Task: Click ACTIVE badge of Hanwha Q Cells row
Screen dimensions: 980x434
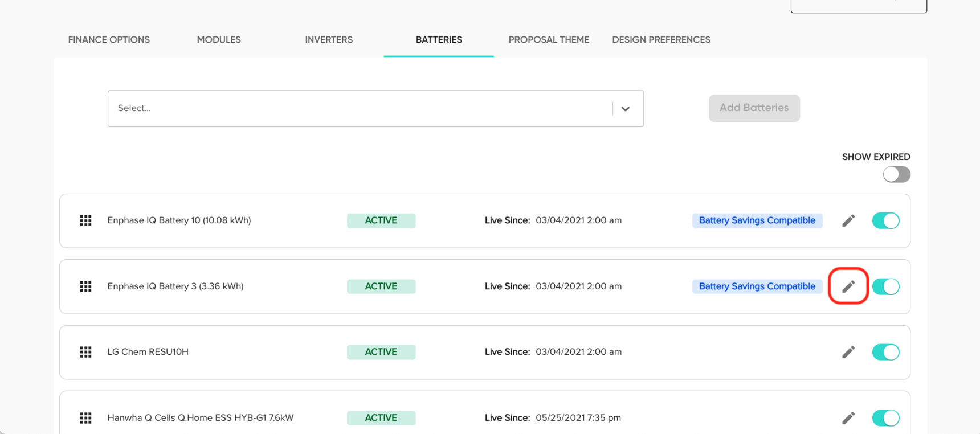Action: pyautogui.click(x=381, y=418)
